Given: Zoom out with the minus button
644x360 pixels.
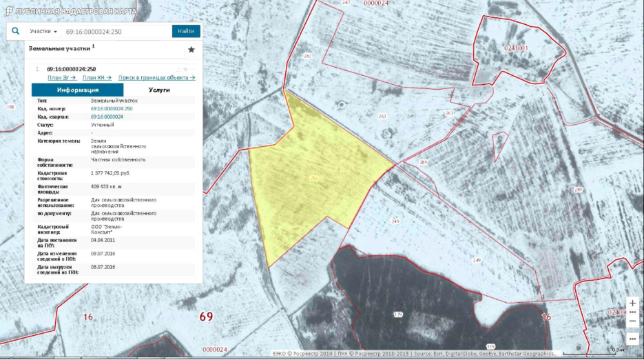Looking at the screenshot, I should click(x=632, y=321).
